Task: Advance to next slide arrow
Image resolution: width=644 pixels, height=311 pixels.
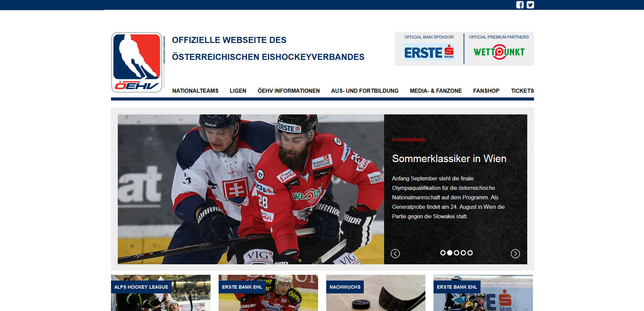Action: click(515, 253)
